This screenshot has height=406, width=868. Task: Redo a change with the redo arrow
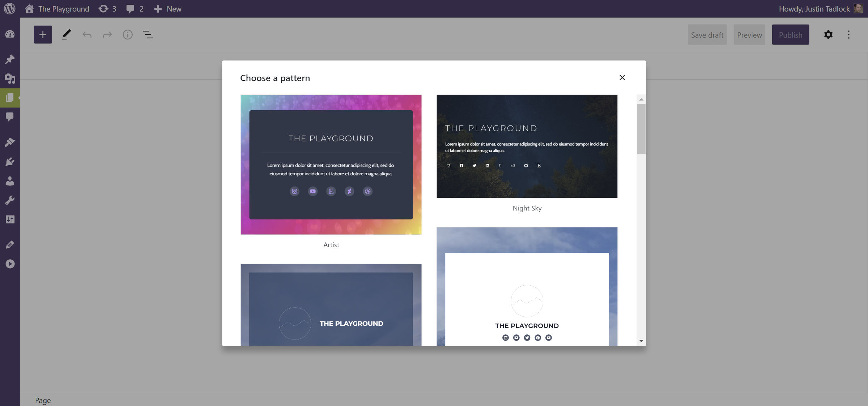click(x=107, y=34)
